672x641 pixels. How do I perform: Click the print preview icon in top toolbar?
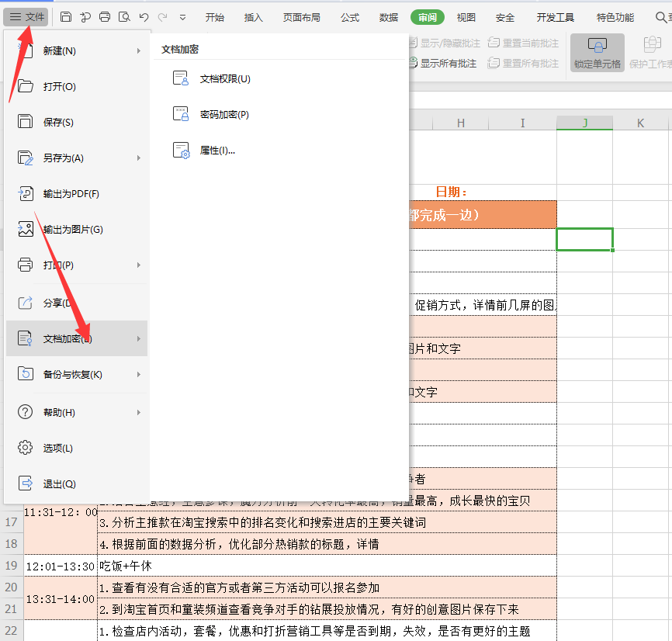[124, 17]
